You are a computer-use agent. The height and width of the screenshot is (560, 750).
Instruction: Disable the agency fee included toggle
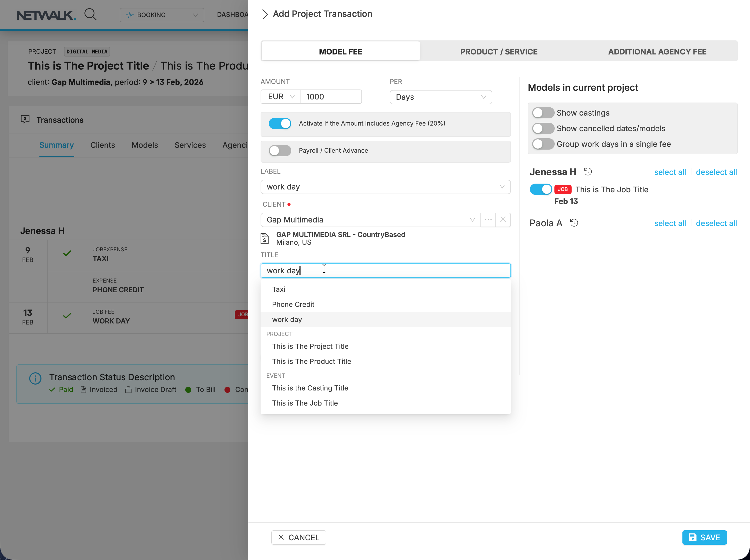280,124
